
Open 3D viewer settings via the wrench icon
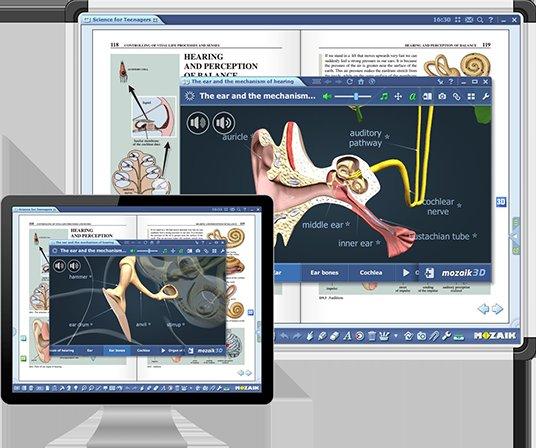pyautogui.click(x=486, y=97)
